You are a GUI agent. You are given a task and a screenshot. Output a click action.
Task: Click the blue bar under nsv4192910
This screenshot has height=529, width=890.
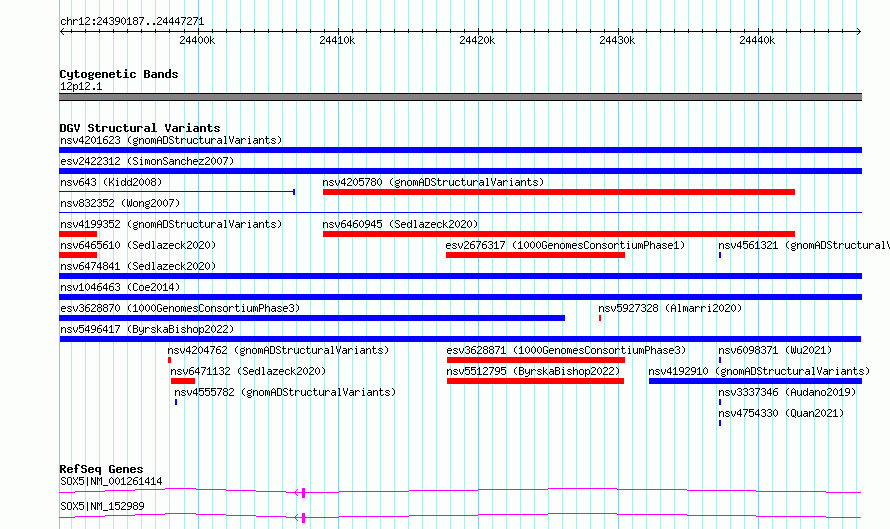pyautogui.click(x=755, y=381)
